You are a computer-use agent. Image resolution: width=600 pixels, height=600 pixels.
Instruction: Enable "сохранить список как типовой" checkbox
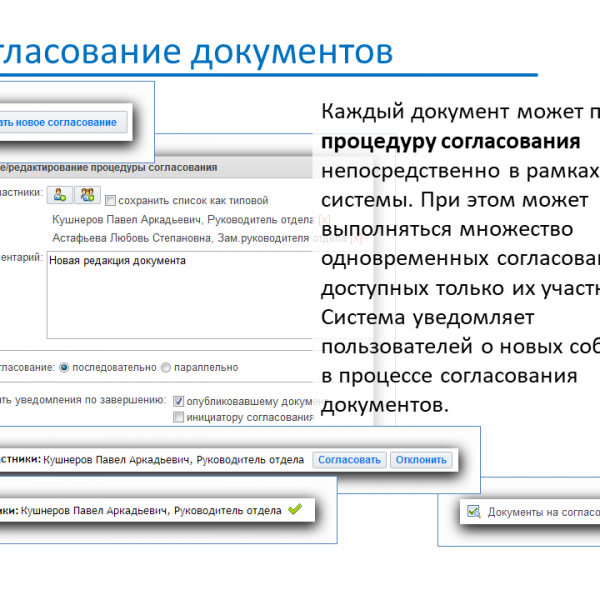[x=111, y=199]
